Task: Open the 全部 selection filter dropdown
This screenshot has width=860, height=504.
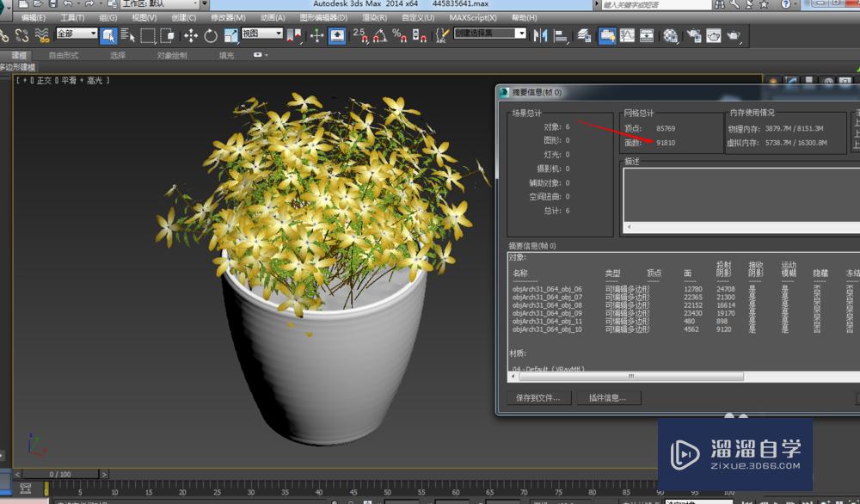Action: point(77,34)
